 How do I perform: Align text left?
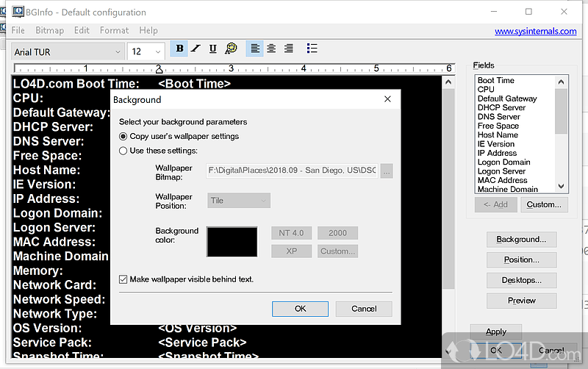click(x=254, y=49)
